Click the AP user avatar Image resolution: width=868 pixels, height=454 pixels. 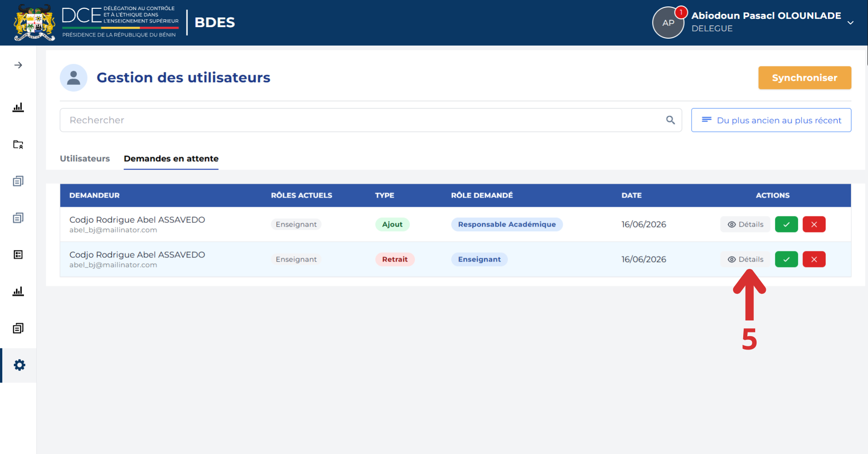(668, 23)
